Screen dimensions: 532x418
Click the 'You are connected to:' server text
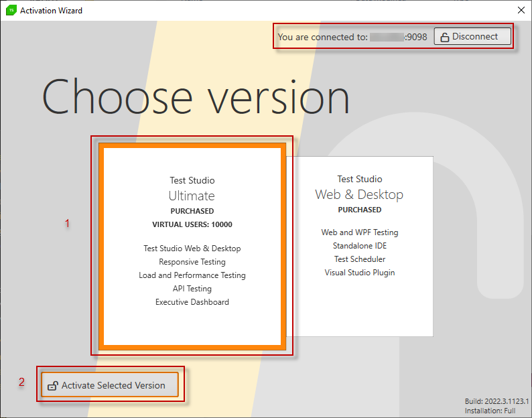coord(323,37)
